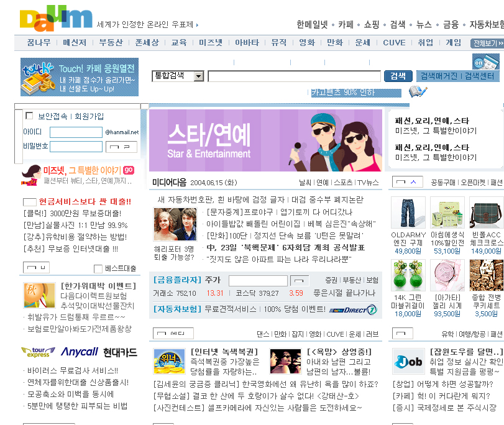Click the 'on' pill icon
The height and width of the screenshot is (425, 504).
486,62
